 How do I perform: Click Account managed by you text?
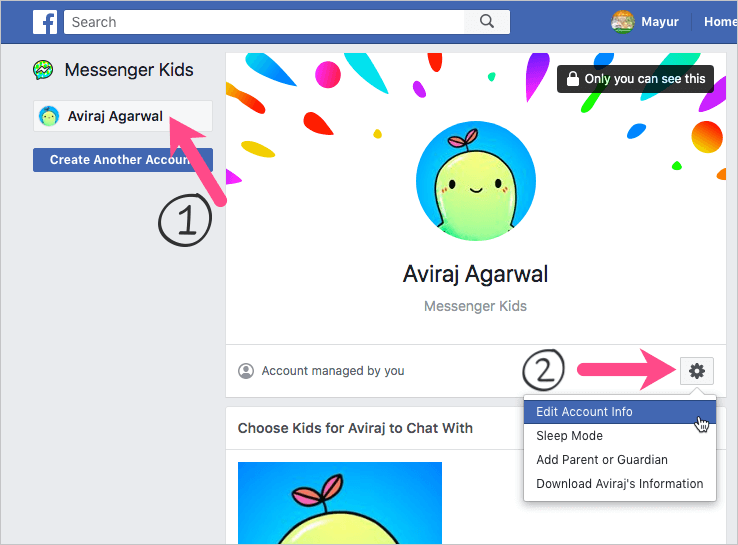click(333, 371)
